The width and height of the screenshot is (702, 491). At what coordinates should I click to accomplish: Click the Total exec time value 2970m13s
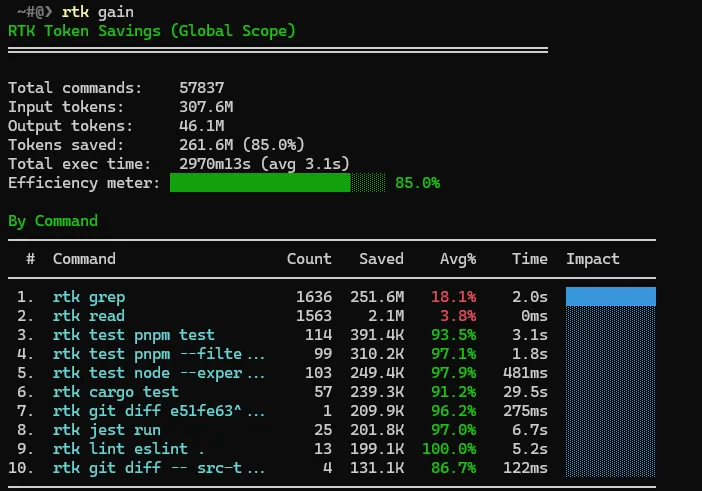click(x=215, y=164)
